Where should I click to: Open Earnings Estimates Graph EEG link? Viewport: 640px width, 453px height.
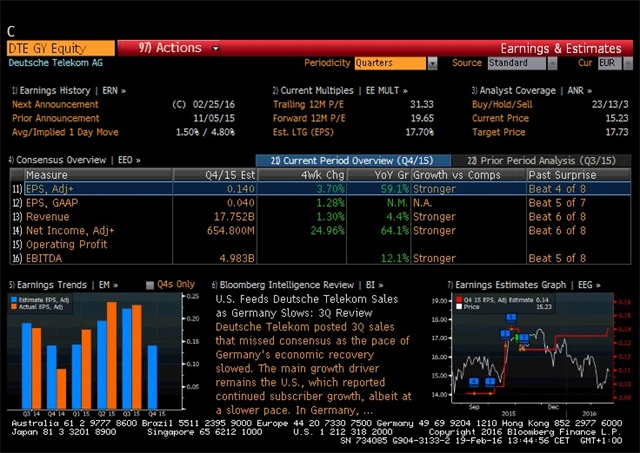[524, 285]
